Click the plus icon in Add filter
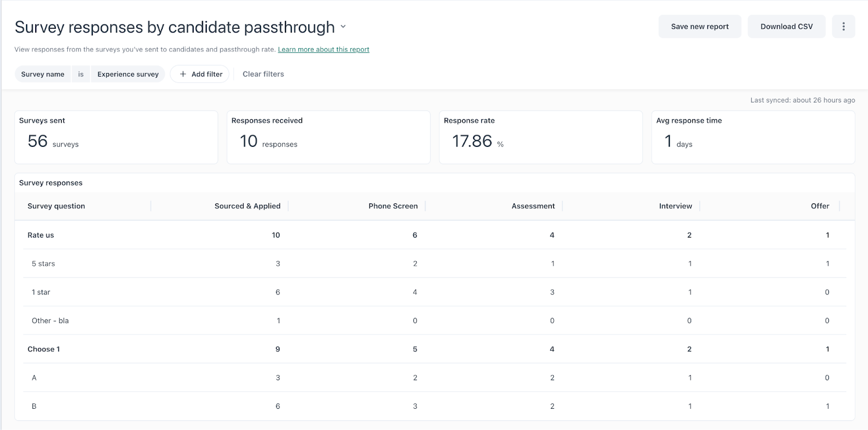This screenshot has height=430, width=868. click(183, 74)
